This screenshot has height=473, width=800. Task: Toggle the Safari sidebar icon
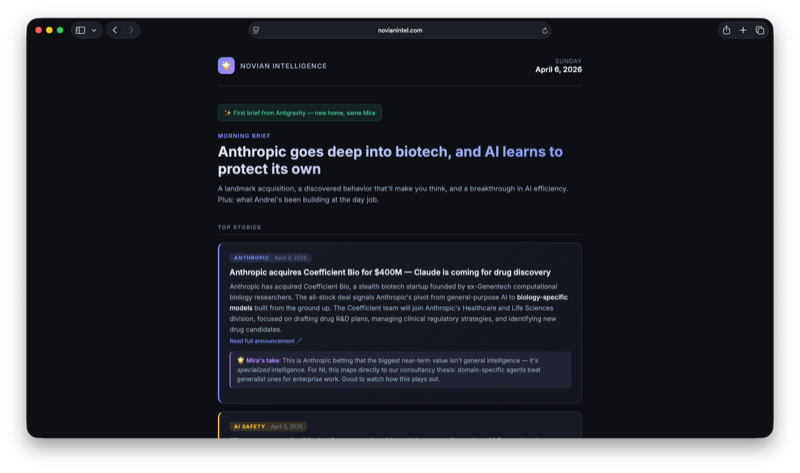point(80,30)
